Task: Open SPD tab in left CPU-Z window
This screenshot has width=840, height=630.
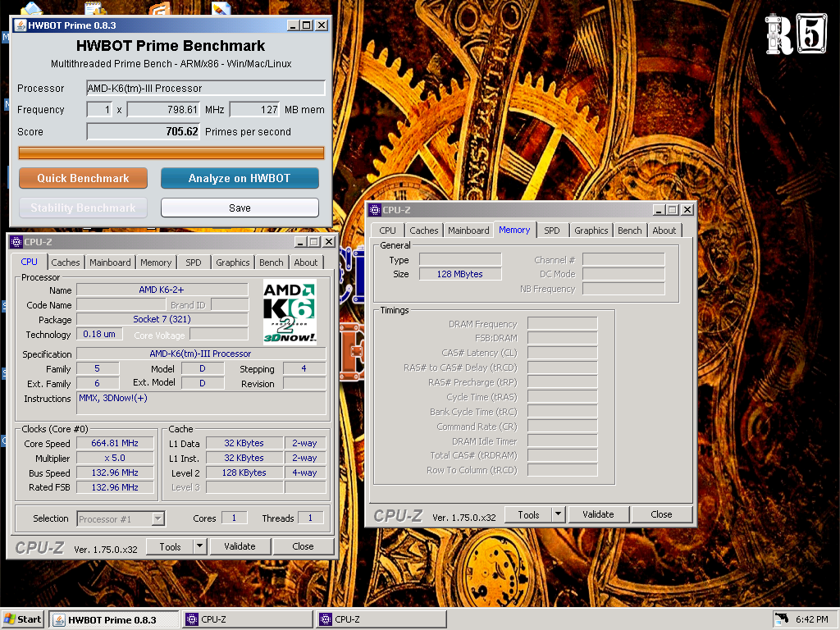Action: (x=194, y=262)
